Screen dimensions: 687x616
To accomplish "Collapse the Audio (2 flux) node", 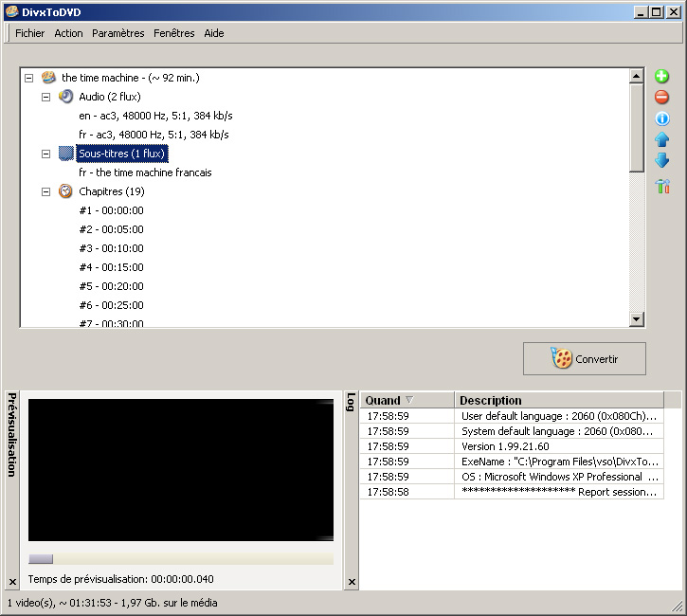I will tap(46, 97).
